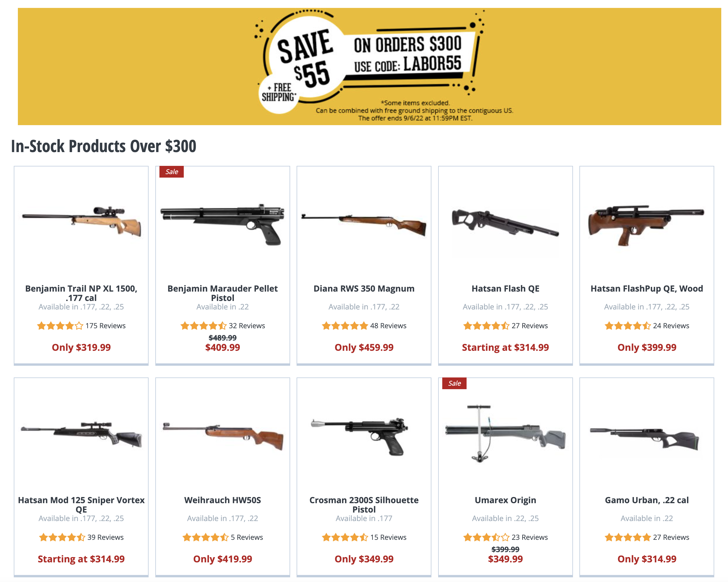The width and height of the screenshot is (728, 582).
Task: Click the Weihrauch HW50S product title
Action: click(x=222, y=500)
